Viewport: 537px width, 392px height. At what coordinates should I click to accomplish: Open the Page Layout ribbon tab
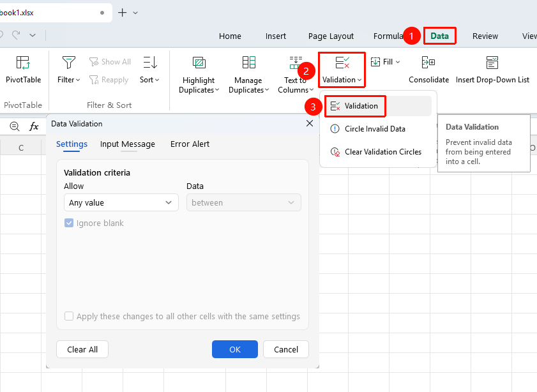[331, 36]
